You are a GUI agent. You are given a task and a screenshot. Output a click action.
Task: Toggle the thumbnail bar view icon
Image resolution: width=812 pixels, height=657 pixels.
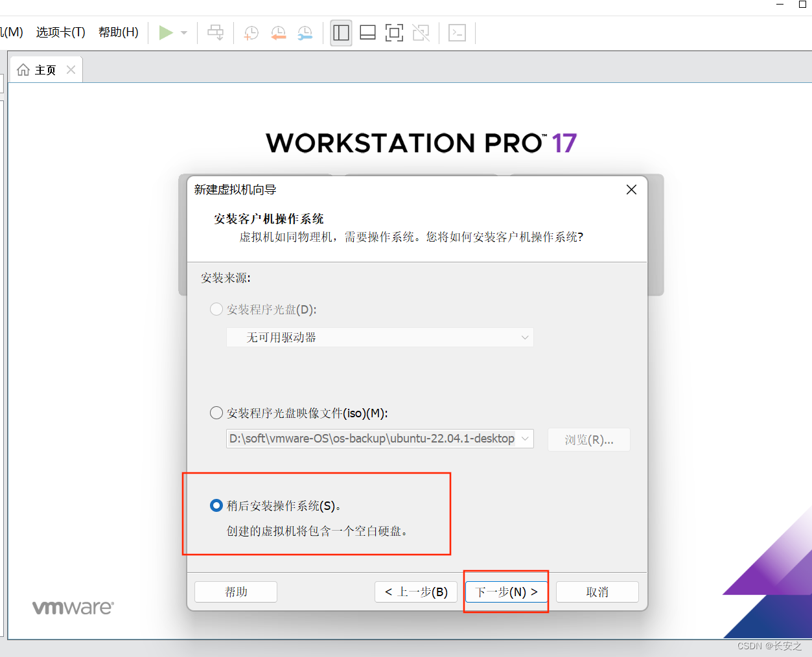tap(367, 32)
